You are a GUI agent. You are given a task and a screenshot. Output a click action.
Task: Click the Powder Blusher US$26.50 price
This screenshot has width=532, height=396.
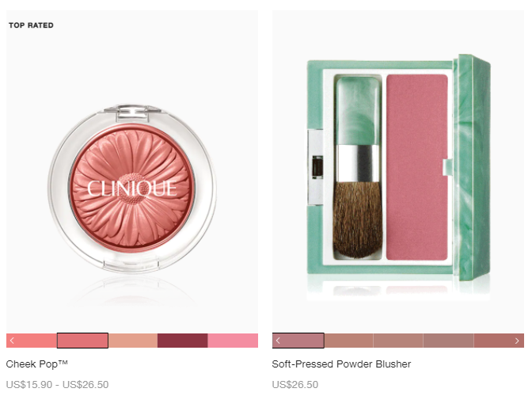pyautogui.click(x=295, y=384)
